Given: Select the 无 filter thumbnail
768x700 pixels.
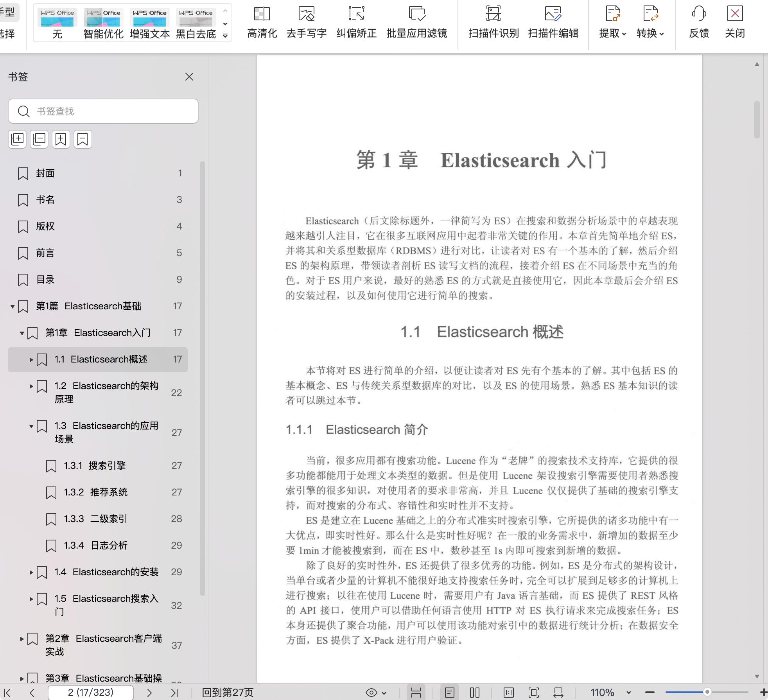Looking at the screenshot, I should pyautogui.click(x=57, y=23).
